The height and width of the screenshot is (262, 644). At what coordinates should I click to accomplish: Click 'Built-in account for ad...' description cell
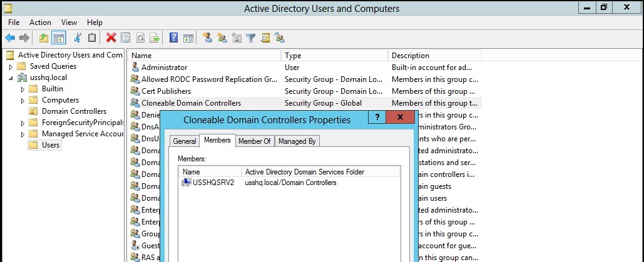[432, 68]
